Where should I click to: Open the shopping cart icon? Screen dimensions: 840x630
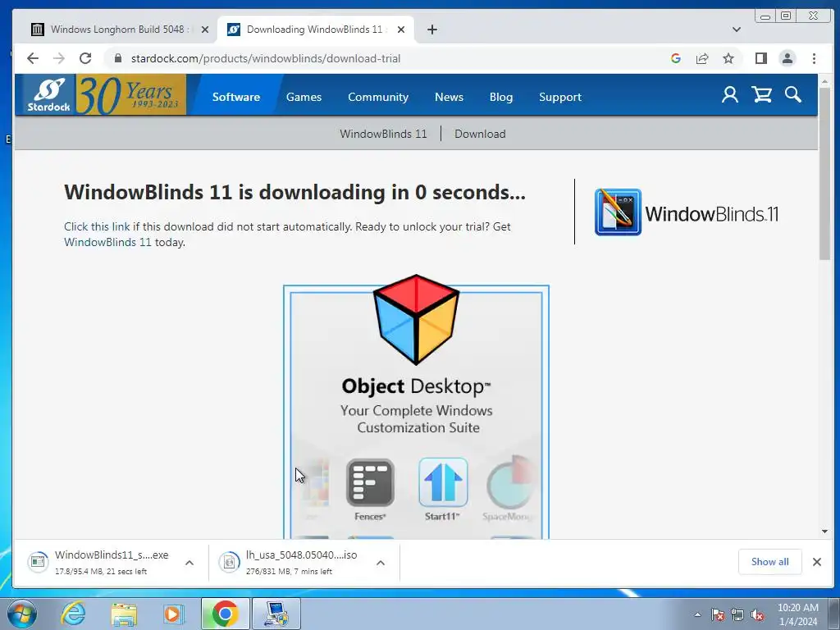[761, 95]
